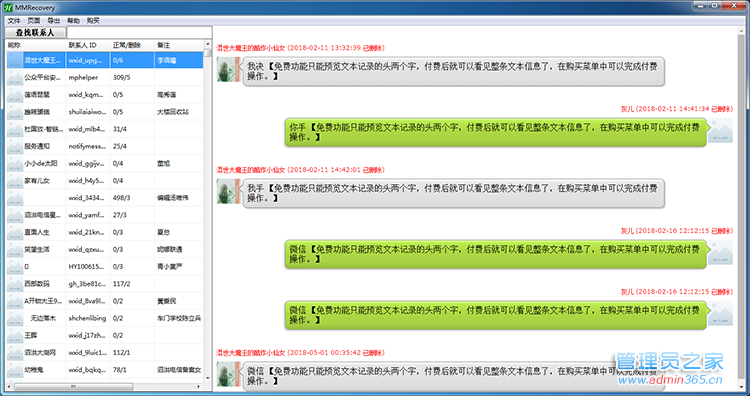The image size is (750, 396).
Task: Click avatar icon of contact mphelper
Action: [x=15, y=77]
